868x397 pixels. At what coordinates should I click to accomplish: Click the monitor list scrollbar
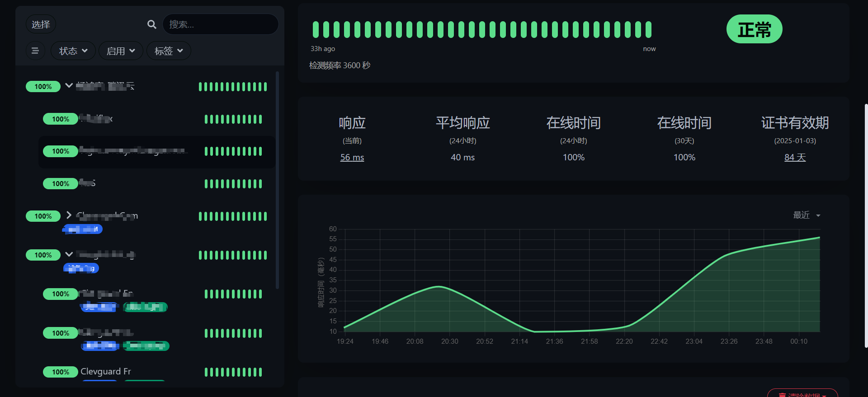(x=277, y=180)
